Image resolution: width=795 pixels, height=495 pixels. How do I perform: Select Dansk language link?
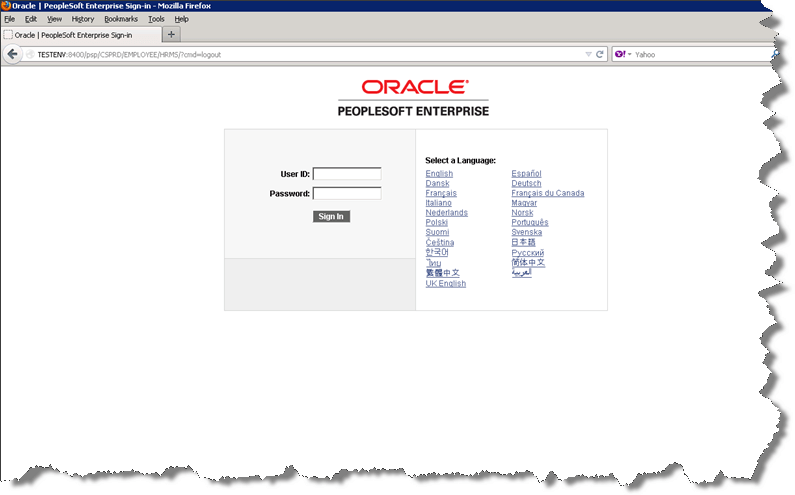pos(437,183)
